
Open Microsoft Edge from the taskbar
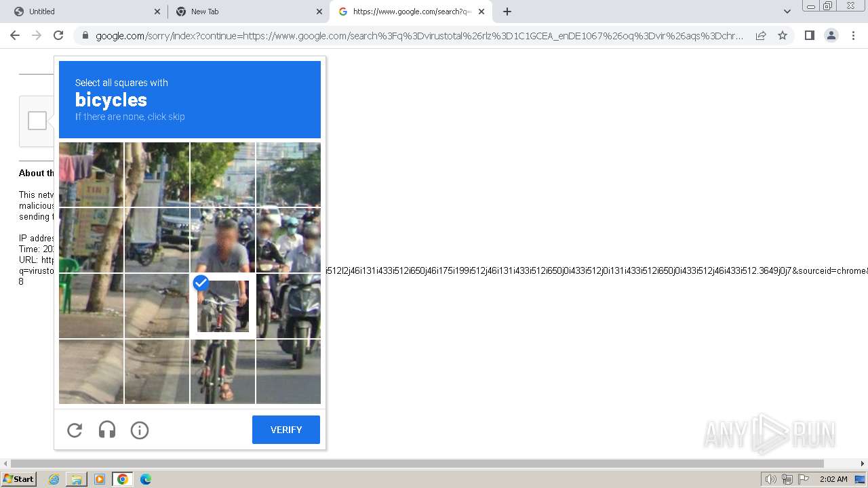tap(146, 479)
